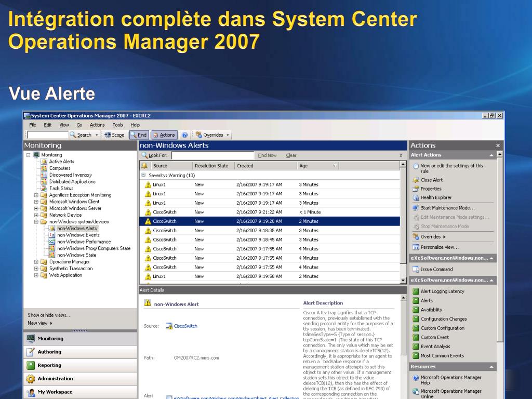Click the Find Now button
The width and height of the screenshot is (532, 399).
tap(267, 155)
